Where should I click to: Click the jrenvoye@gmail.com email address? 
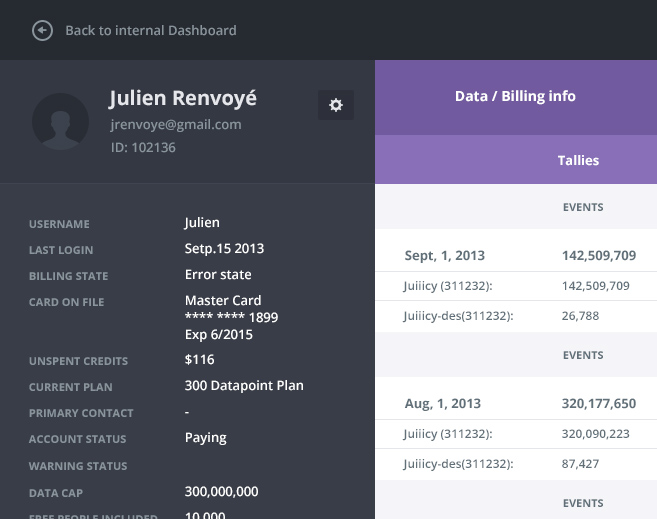tap(176, 125)
